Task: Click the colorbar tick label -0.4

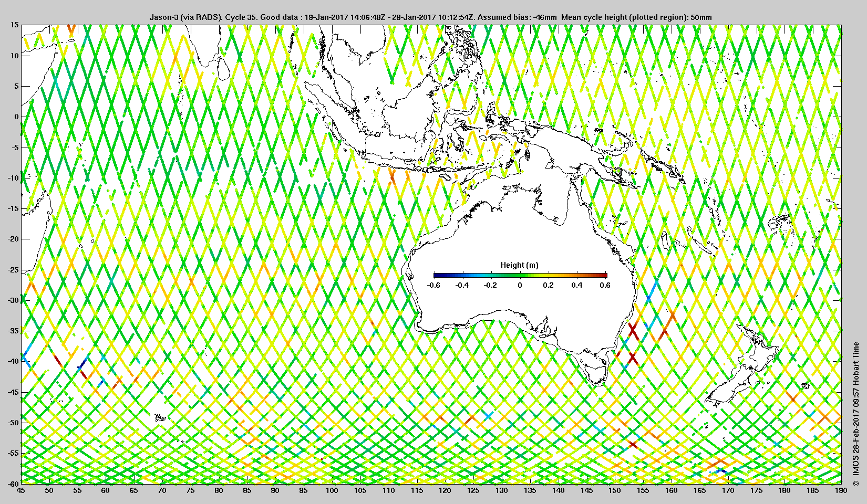Action: [x=462, y=285]
